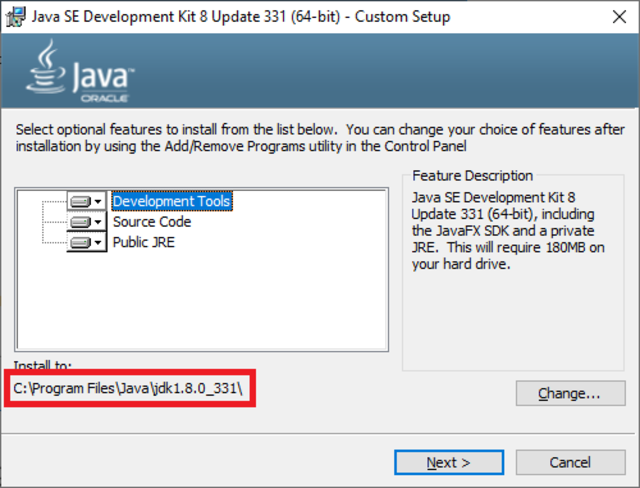This screenshot has height=488, width=640.
Task: Click the feature description text about 180MB
Action: pos(508,231)
